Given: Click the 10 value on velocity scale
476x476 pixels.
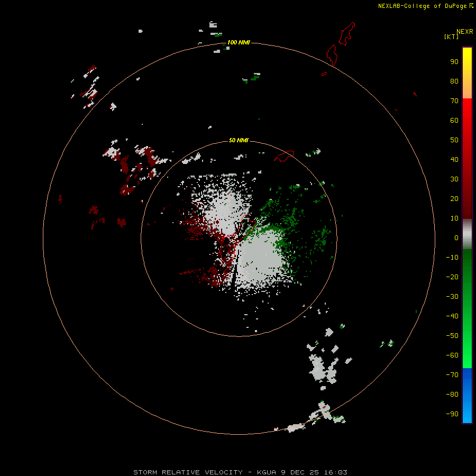Looking at the screenshot, I should [x=454, y=218].
